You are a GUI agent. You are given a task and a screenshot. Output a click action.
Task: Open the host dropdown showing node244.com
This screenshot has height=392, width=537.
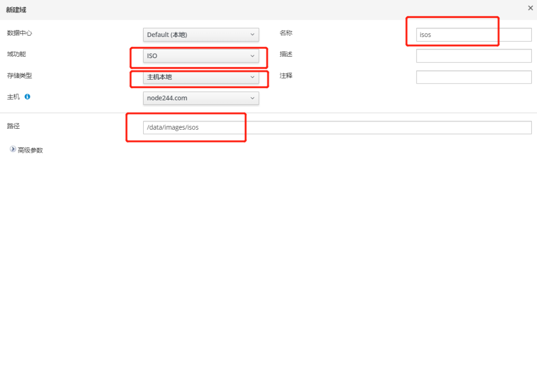point(201,98)
